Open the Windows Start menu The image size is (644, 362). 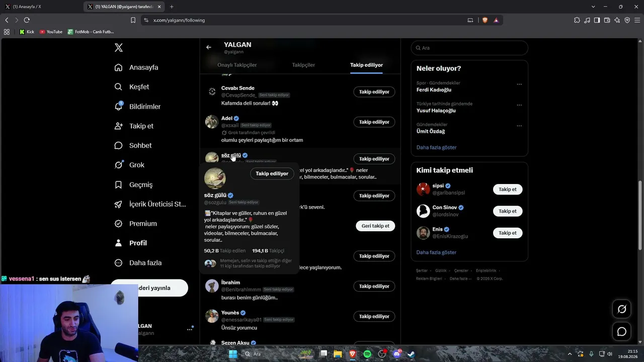(x=233, y=354)
